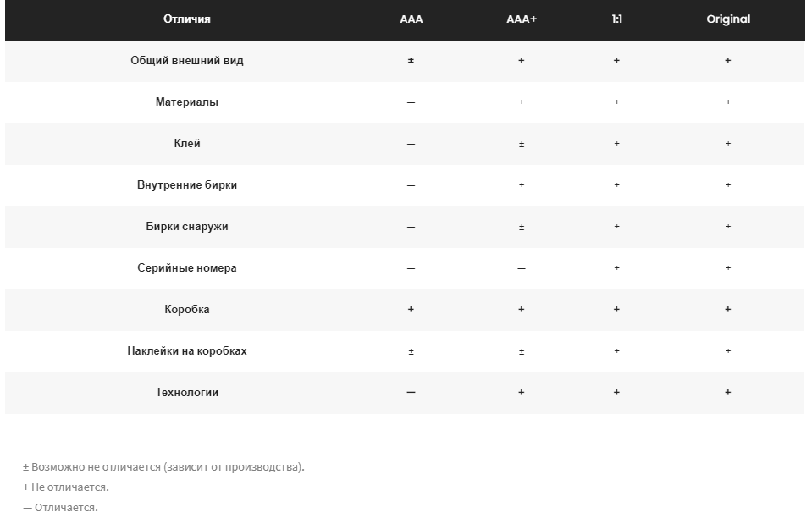The image size is (812, 523).
Task: Select the "Технологии" row label
Action: (x=187, y=393)
